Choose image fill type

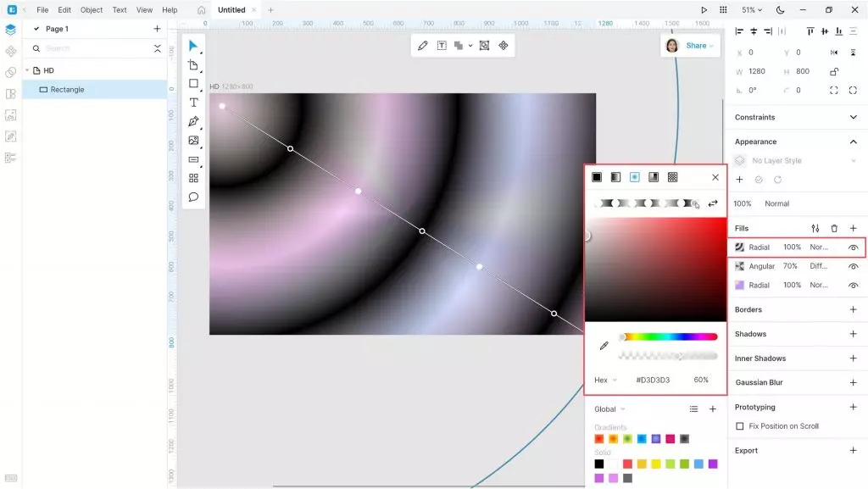point(672,177)
